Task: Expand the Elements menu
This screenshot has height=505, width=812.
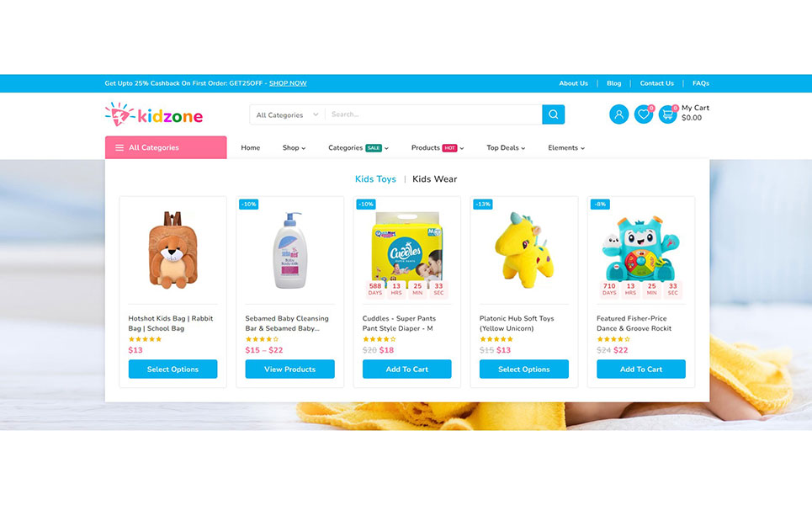Action: click(x=566, y=147)
